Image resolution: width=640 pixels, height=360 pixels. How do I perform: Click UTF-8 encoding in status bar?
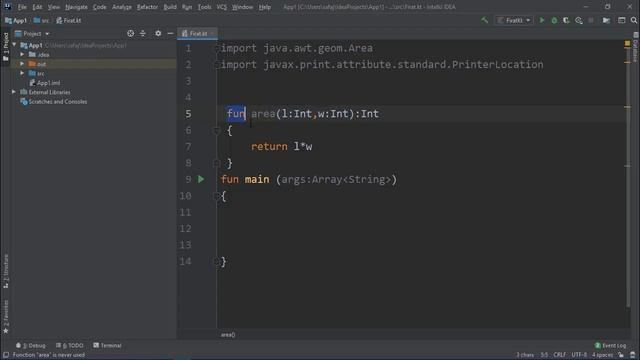pyautogui.click(x=579, y=355)
